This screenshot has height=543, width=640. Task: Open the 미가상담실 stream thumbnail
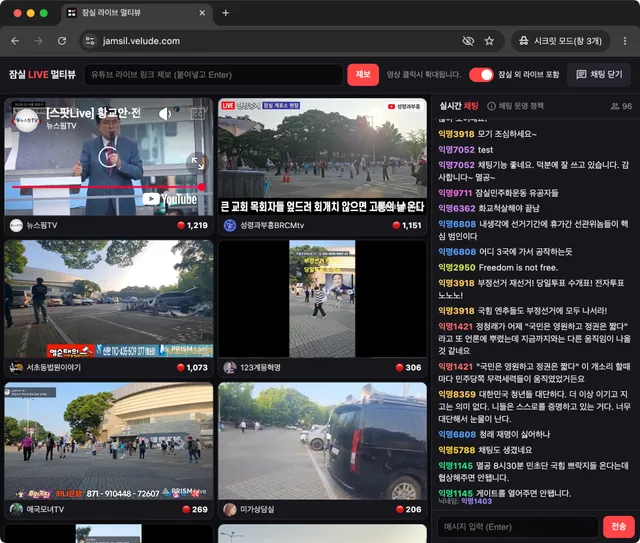[322, 441]
